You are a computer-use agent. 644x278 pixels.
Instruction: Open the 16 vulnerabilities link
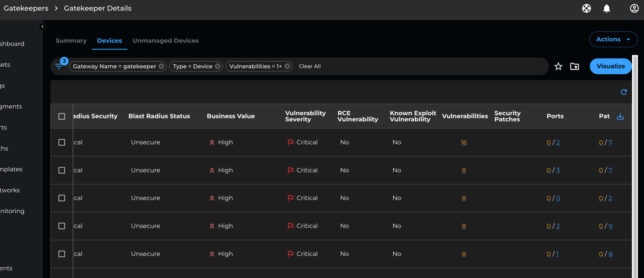tap(464, 142)
